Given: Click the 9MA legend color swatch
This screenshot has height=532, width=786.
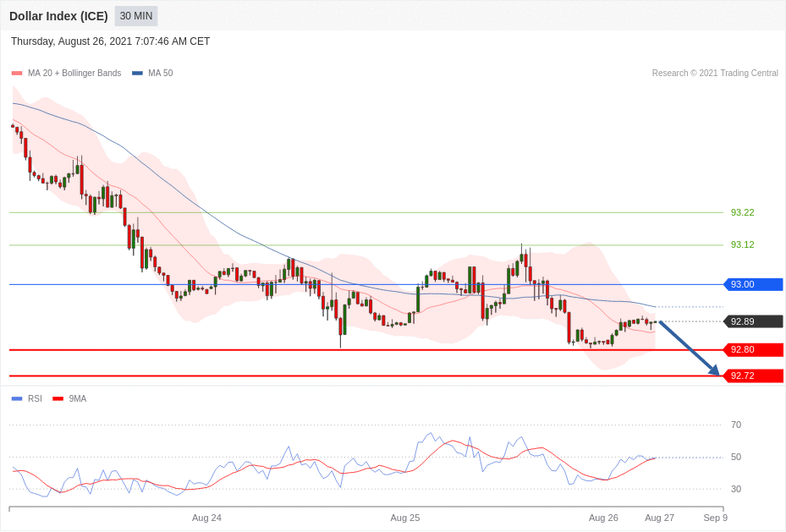Looking at the screenshot, I should tap(58, 398).
